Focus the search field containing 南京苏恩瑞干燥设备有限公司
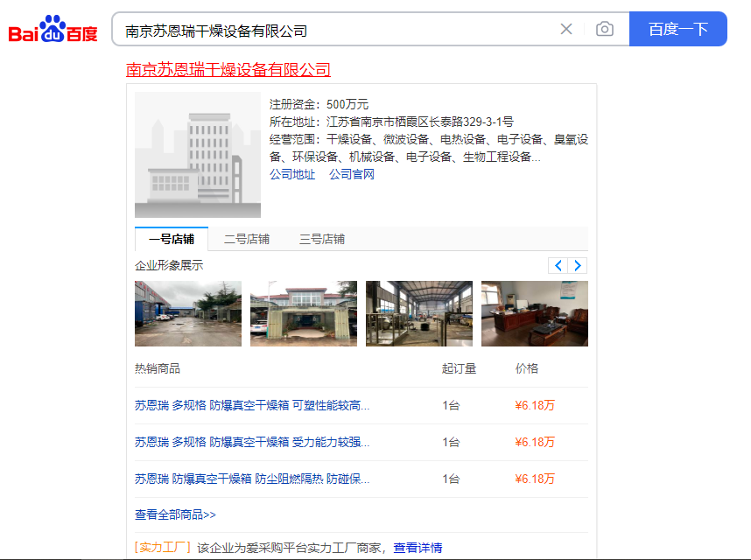The image size is (751, 560). (x=335, y=30)
